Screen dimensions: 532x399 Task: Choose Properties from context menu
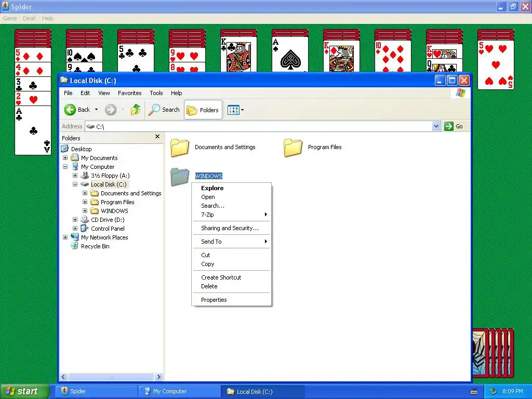click(232, 300)
